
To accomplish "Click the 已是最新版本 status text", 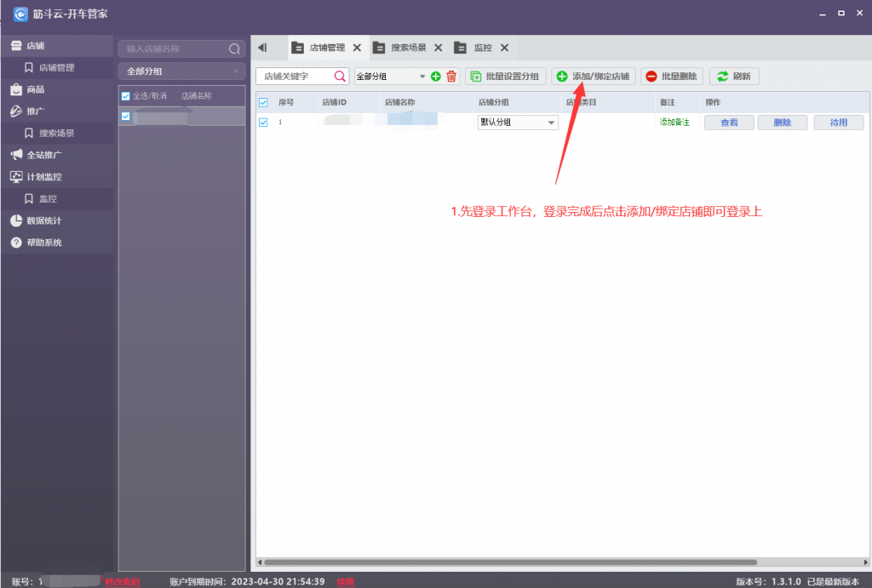I will [833, 581].
